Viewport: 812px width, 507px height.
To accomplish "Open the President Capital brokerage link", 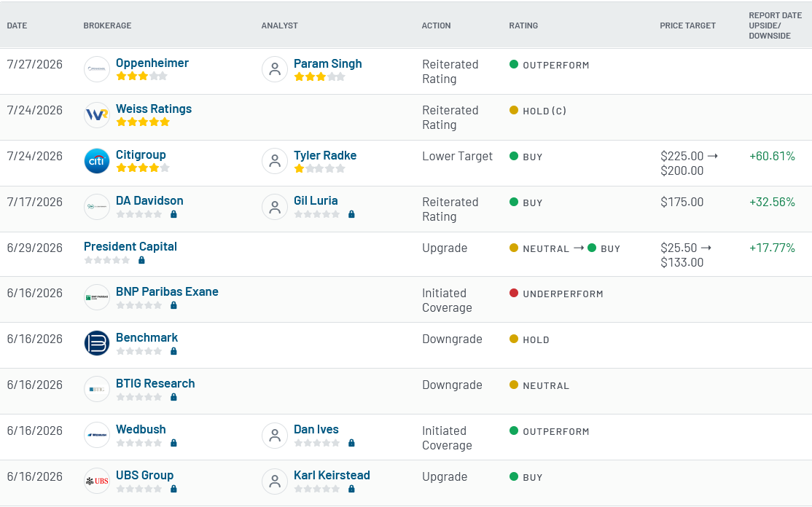I will click(130, 246).
